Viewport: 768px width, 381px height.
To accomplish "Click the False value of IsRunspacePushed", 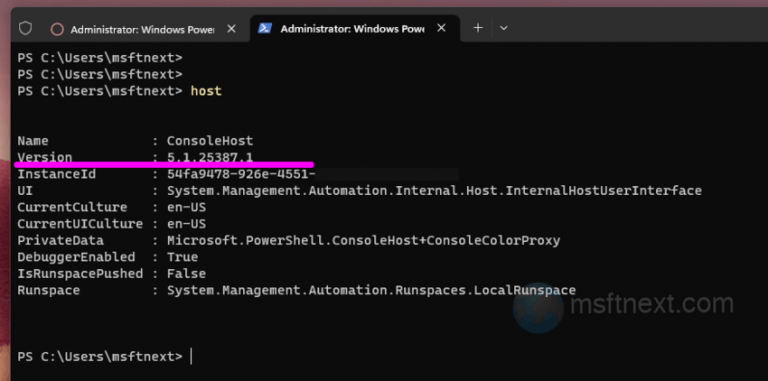I will pyautogui.click(x=187, y=274).
